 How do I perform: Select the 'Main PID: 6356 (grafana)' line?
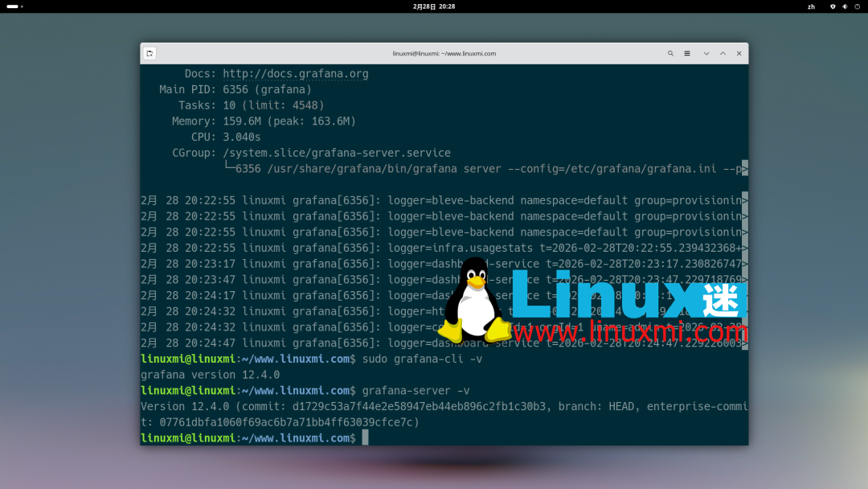pos(235,90)
